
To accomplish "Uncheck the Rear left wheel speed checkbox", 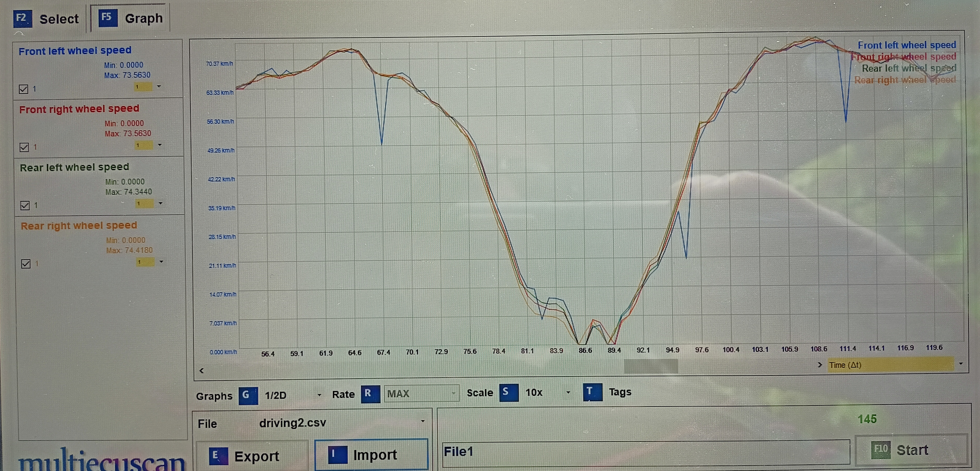I will (x=25, y=206).
